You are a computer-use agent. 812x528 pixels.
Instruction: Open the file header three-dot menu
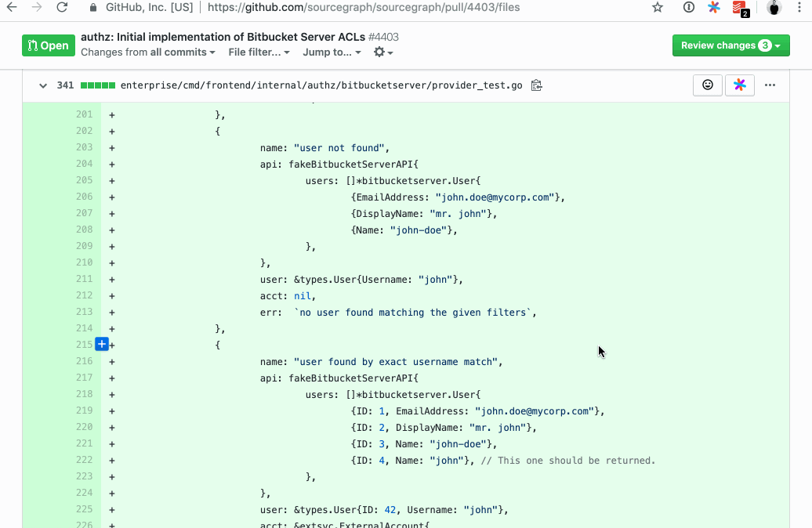pos(770,85)
